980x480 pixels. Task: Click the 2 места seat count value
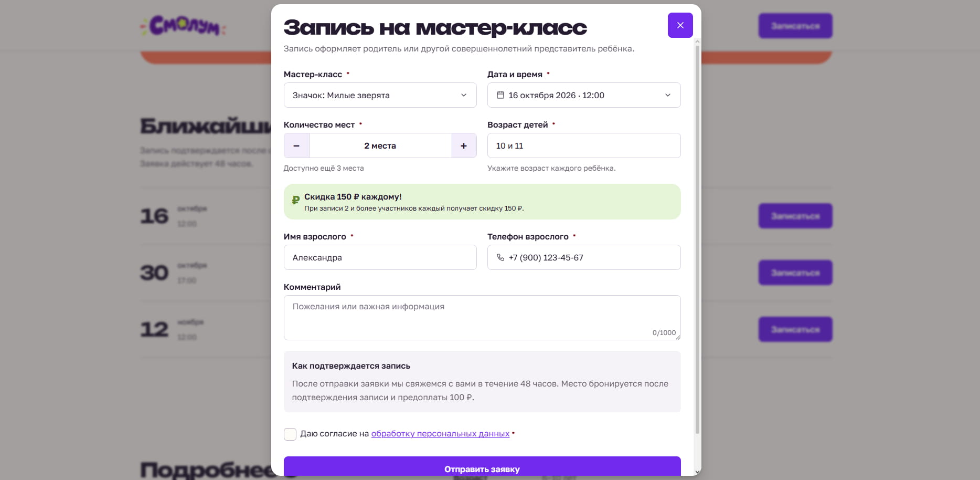(380, 145)
